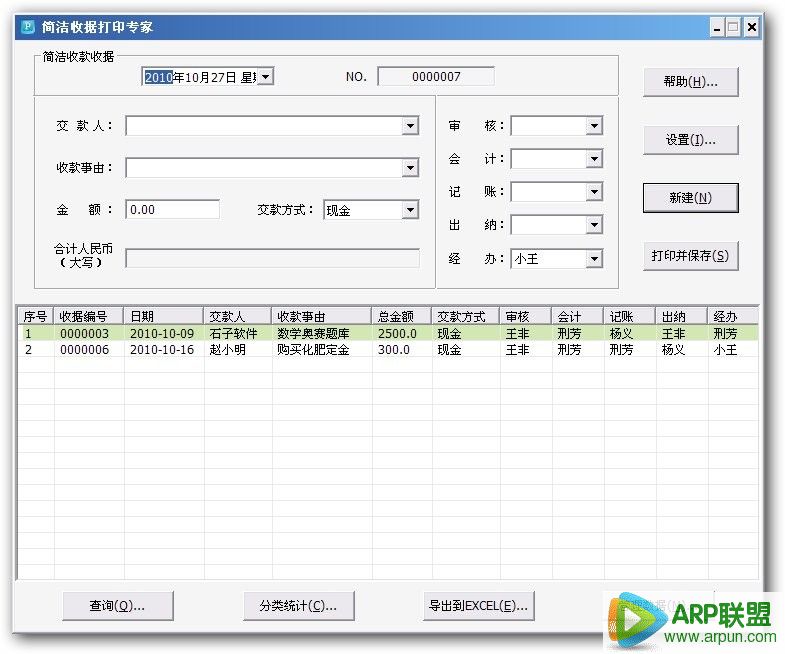
Task: Open the 会计 accountant dropdown
Action: [x=594, y=159]
